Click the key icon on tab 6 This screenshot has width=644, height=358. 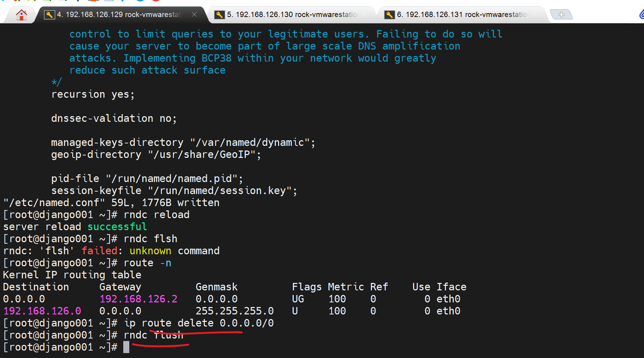pyautogui.click(x=390, y=15)
